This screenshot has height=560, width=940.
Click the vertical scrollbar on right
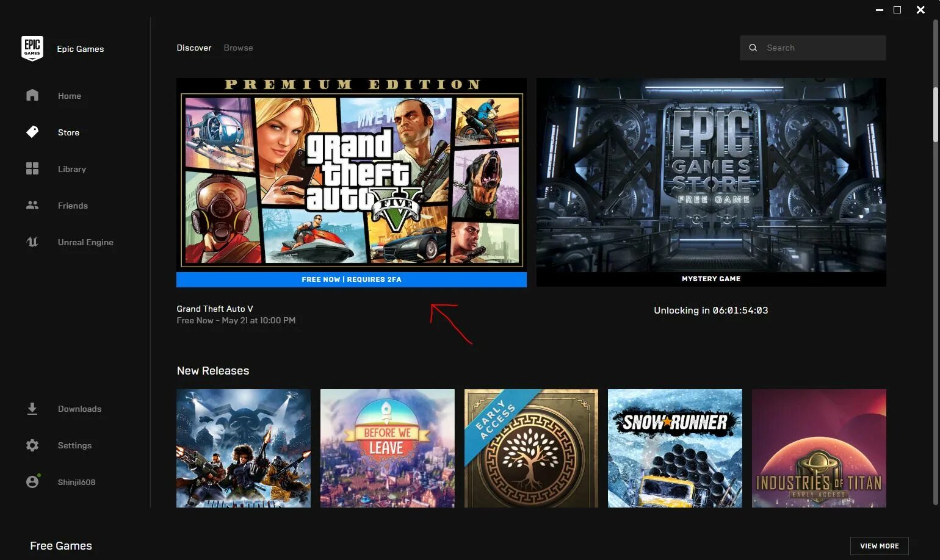pos(935,116)
